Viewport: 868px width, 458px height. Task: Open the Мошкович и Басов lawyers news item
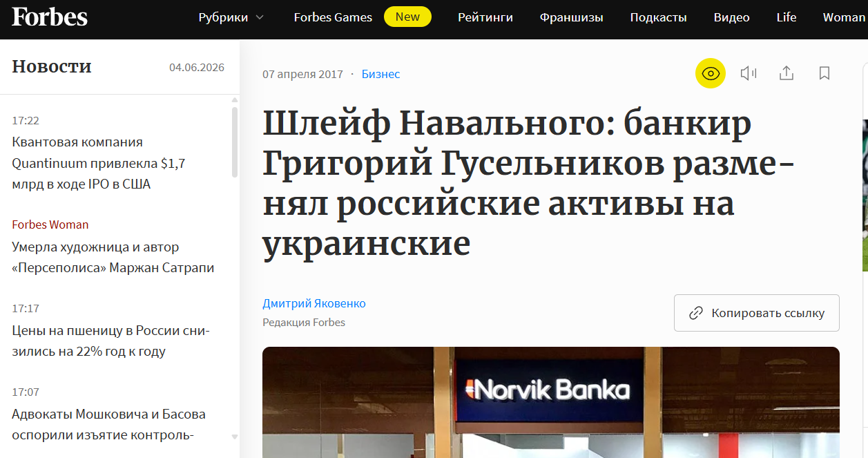[108, 424]
